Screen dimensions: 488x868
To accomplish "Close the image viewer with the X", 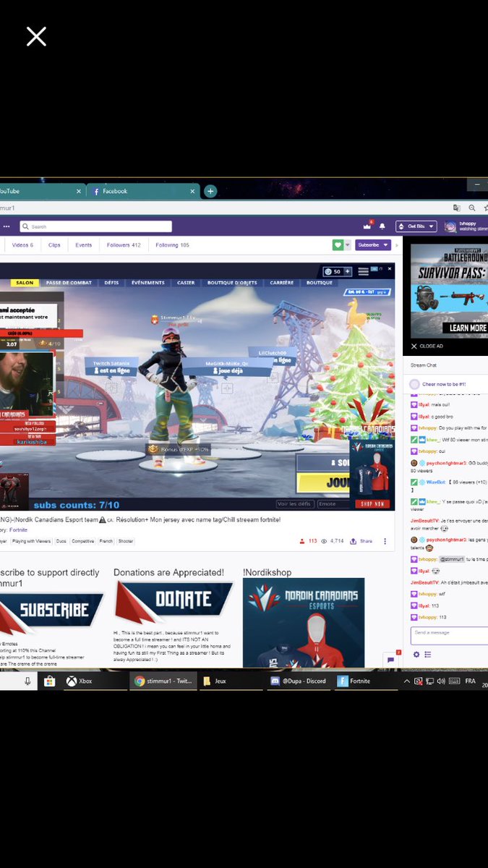I will (x=36, y=37).
